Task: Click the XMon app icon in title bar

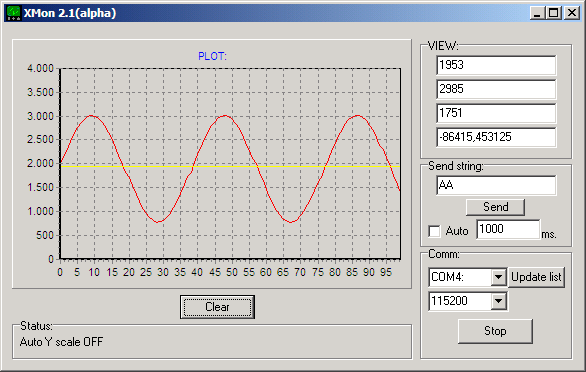Action: (x=14, y=13)
